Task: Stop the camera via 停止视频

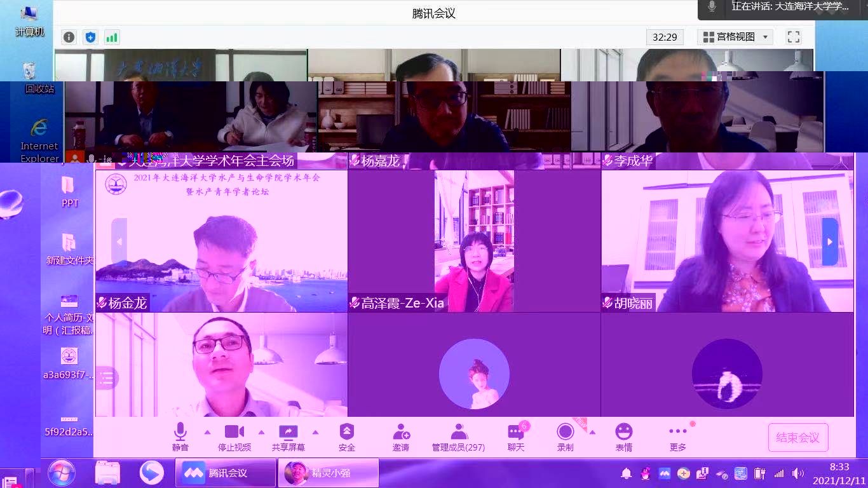Action: 234,437
